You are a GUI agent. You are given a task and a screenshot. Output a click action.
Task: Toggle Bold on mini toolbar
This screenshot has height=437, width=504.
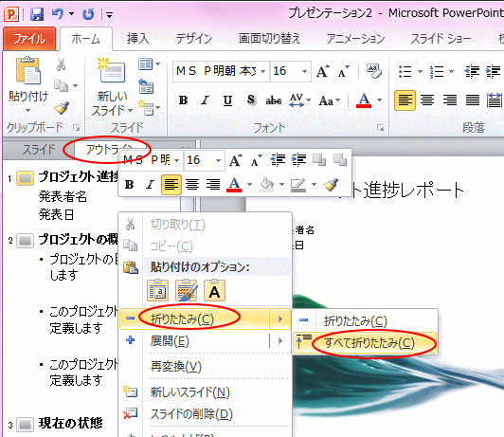coord(129,185)
